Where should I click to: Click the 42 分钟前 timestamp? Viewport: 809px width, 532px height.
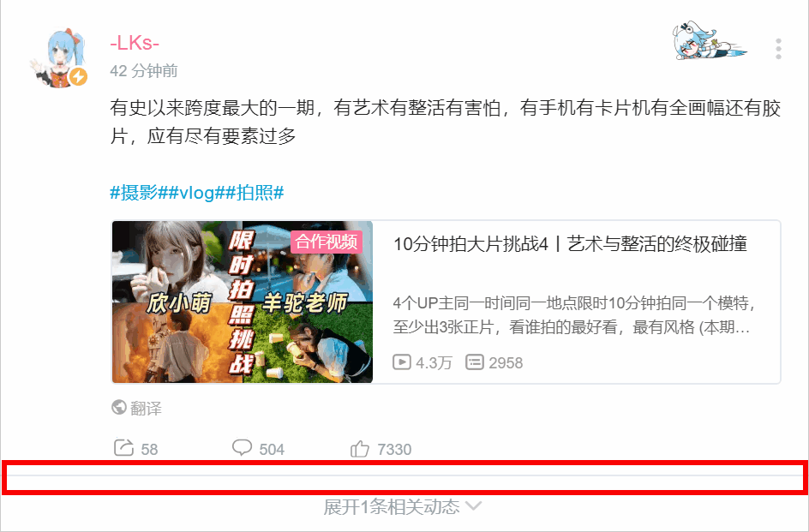tap(143, 71)
